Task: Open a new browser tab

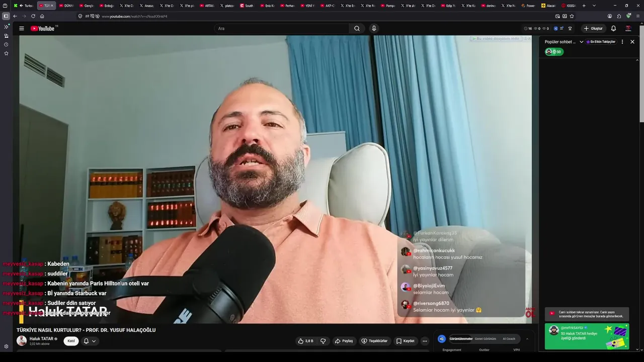Action: tap(584, 6)
